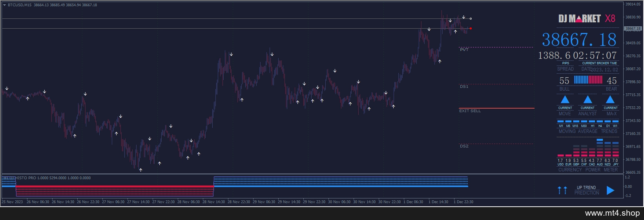Click the CURRENT ANALYST up triangle
644x220 pixels.
587,99
